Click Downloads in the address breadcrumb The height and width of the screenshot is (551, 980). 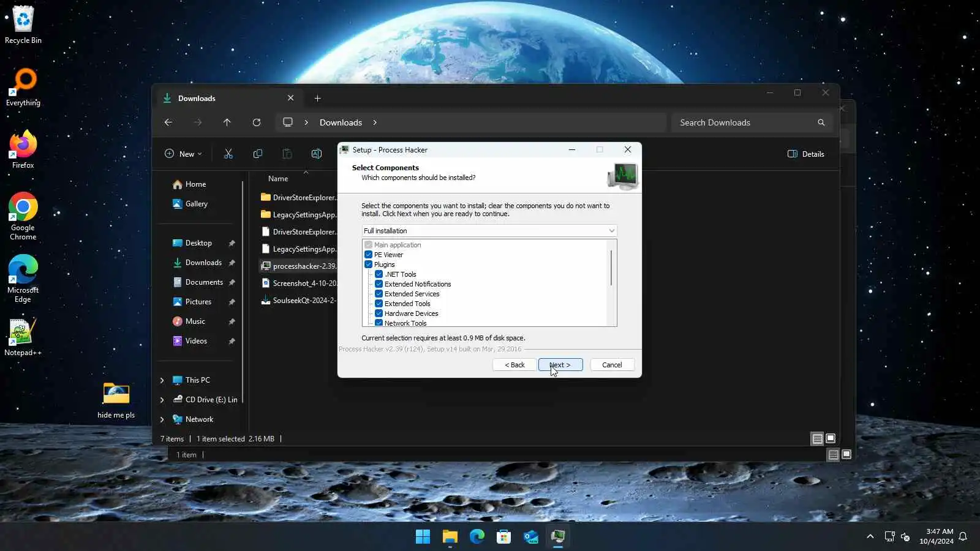[341, 122]
